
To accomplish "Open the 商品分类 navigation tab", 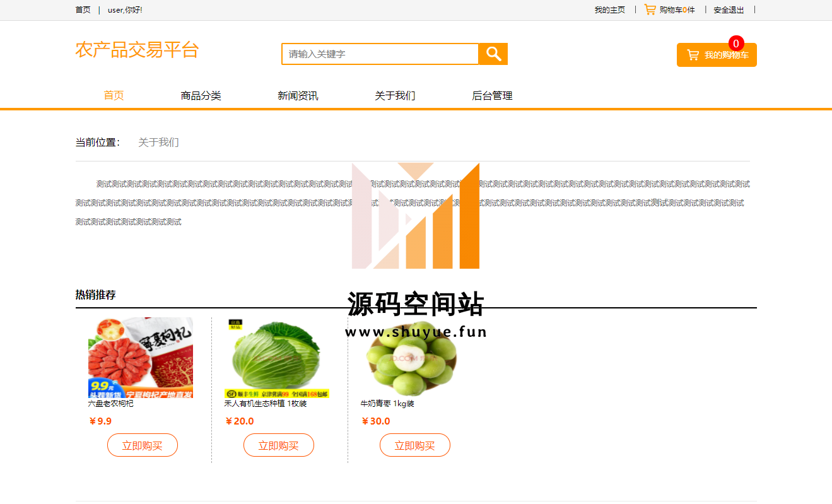I will tap(201, 95).
